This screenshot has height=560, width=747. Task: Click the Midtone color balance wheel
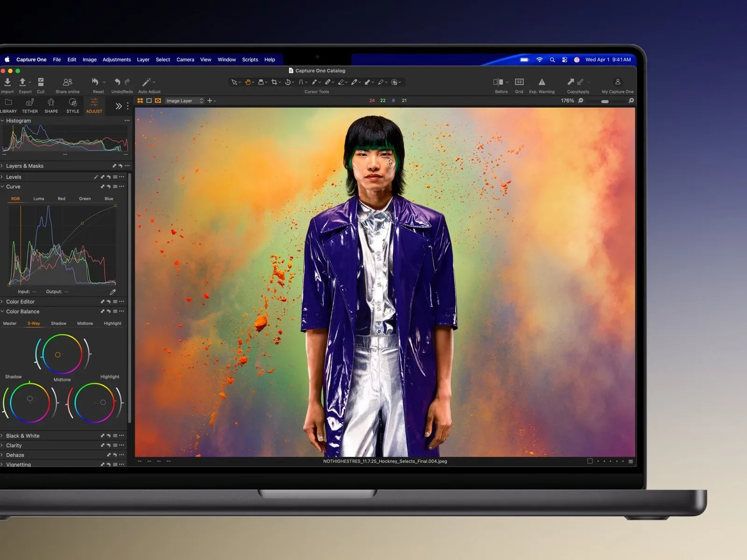pyautogui.click(x=62, y=354)
